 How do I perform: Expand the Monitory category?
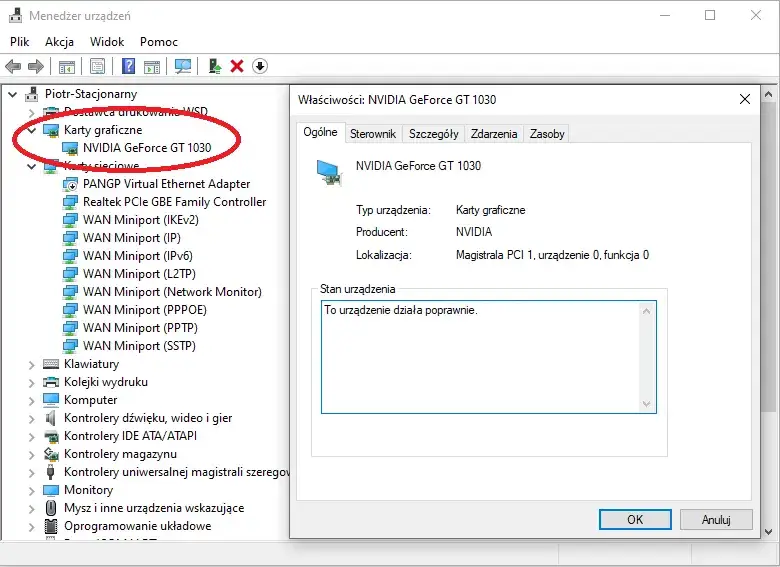[x=32, y=491]
